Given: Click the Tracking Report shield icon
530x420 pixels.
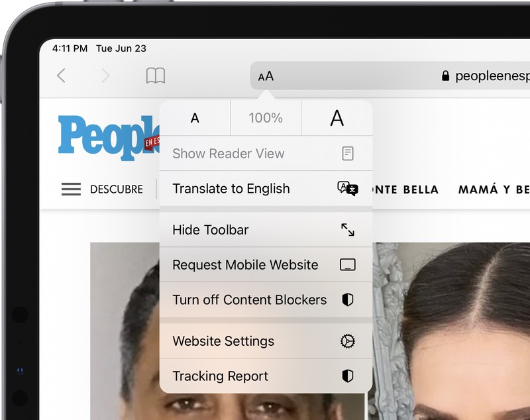Looking at the screenshot, I should click(x=348, y=376).
